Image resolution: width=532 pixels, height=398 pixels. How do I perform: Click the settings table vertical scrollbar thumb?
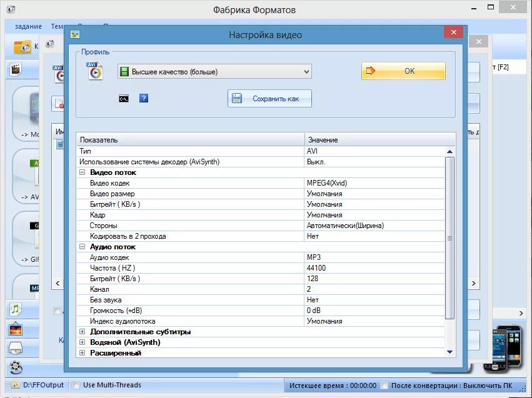(x=450, y=238)
